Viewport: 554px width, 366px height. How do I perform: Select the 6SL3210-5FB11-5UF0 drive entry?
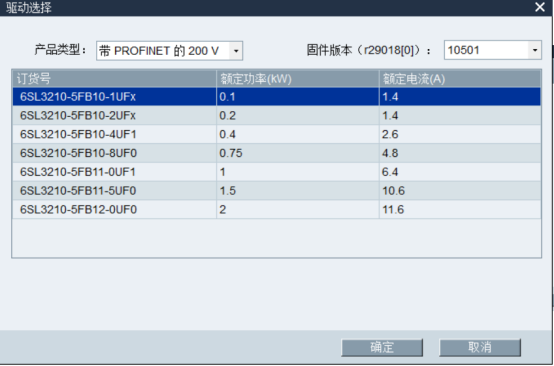(x=277, y=191)
